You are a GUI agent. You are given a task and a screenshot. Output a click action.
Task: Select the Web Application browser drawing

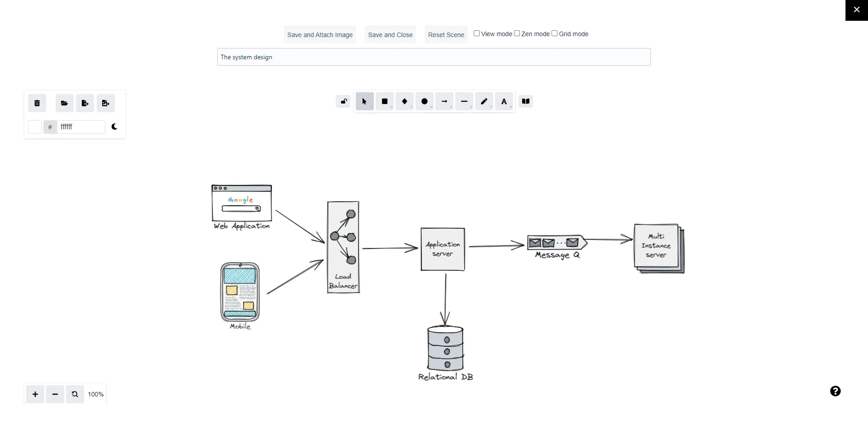[242, 203]
